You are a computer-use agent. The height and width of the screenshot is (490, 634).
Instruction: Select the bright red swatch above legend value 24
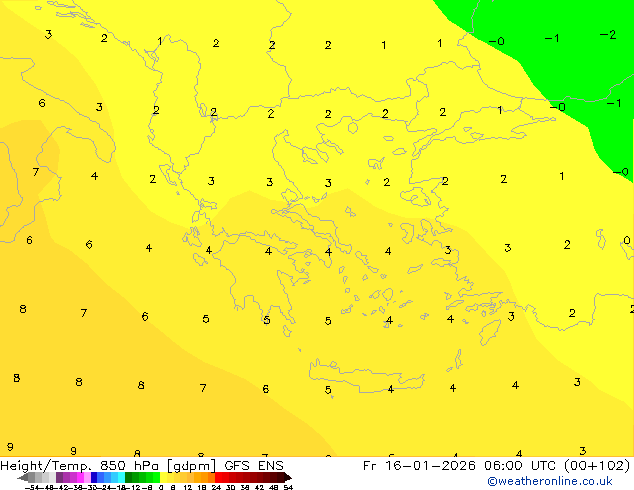tap(218, 478)
